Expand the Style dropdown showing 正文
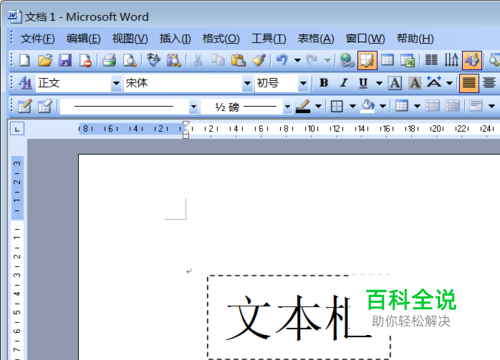The height and width of the screenshot is (360, 500). pos(116,83)
